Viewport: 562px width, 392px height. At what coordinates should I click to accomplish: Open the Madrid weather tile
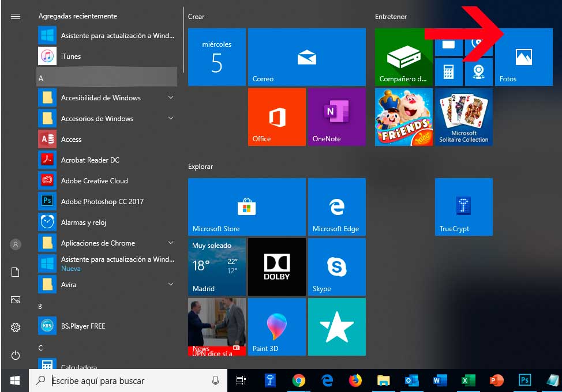[x=217, y=267]
